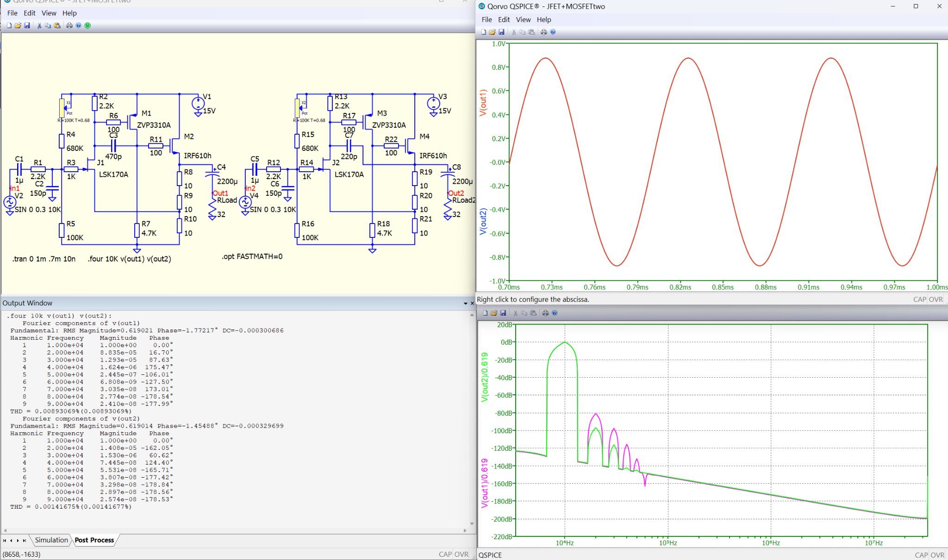Click THD = 0.00893069% line in output
Screen dimensions: 948x560
pyautogui.click(x=71, y=411)
